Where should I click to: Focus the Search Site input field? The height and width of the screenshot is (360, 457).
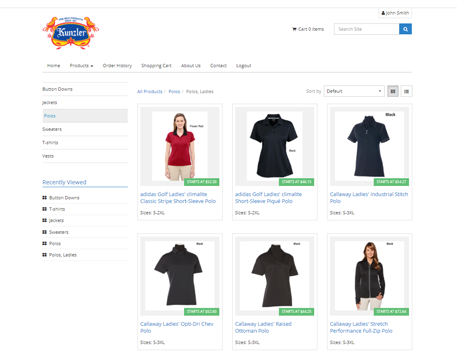point(367,29)
